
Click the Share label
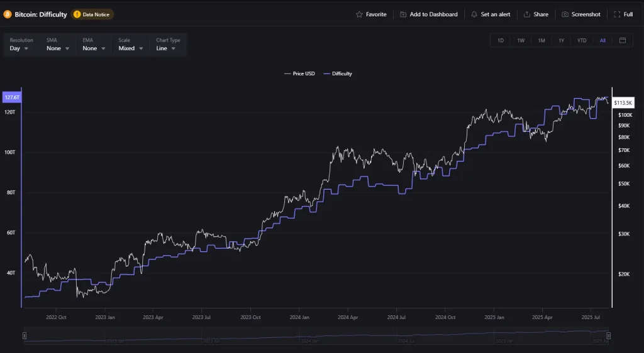pos(541,14)
